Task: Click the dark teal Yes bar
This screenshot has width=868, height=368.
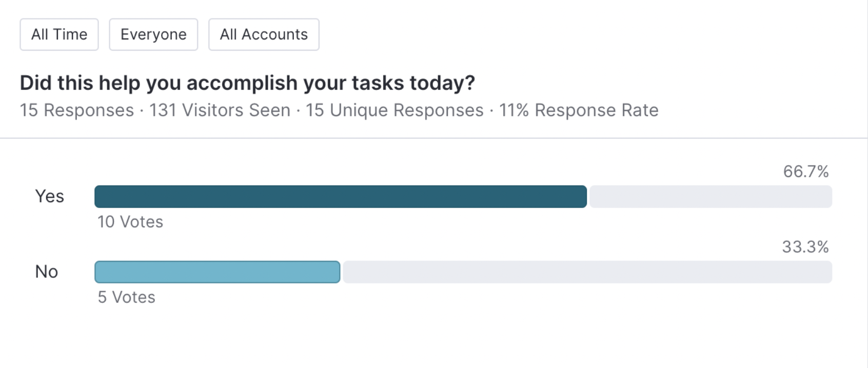Action: (341, 197)
